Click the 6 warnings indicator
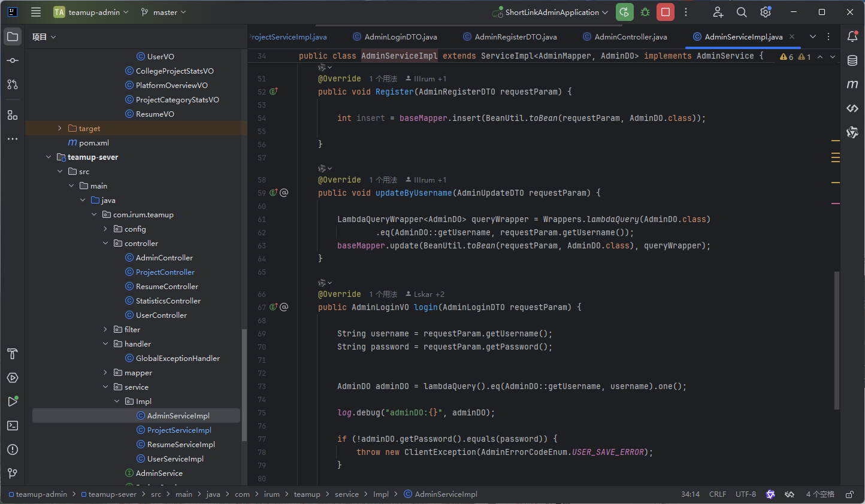The image size is (865, 504). coord(787,57)
